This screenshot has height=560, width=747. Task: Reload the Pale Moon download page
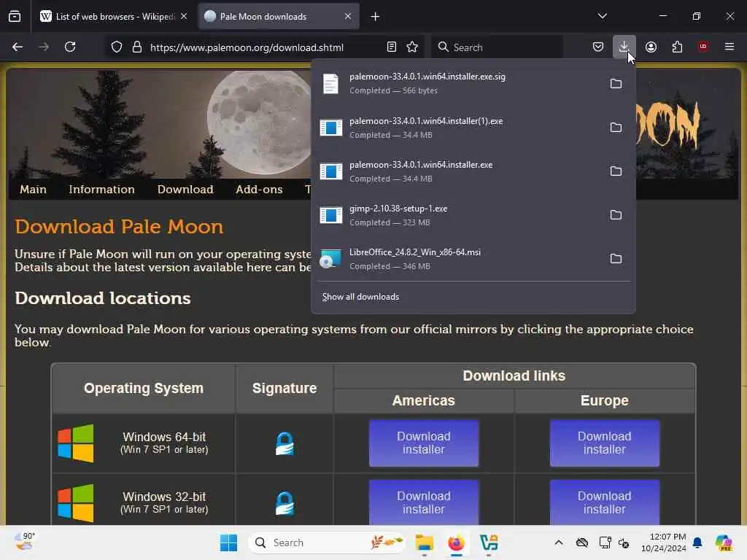click(70, 47)
